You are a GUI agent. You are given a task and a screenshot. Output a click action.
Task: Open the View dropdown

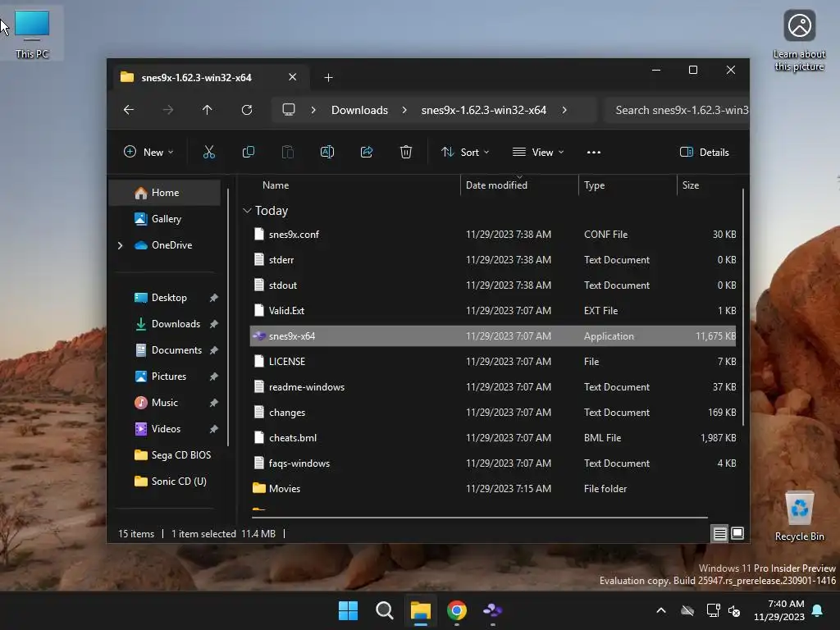(538, 152)
